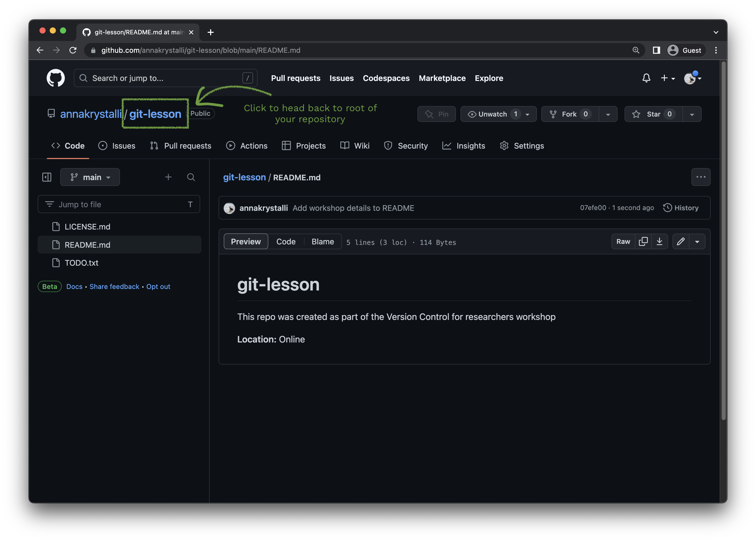Open global Pull requests nav link
This screenshot has height=541, width=756.
pyautogui.click(x=295, y=78)
